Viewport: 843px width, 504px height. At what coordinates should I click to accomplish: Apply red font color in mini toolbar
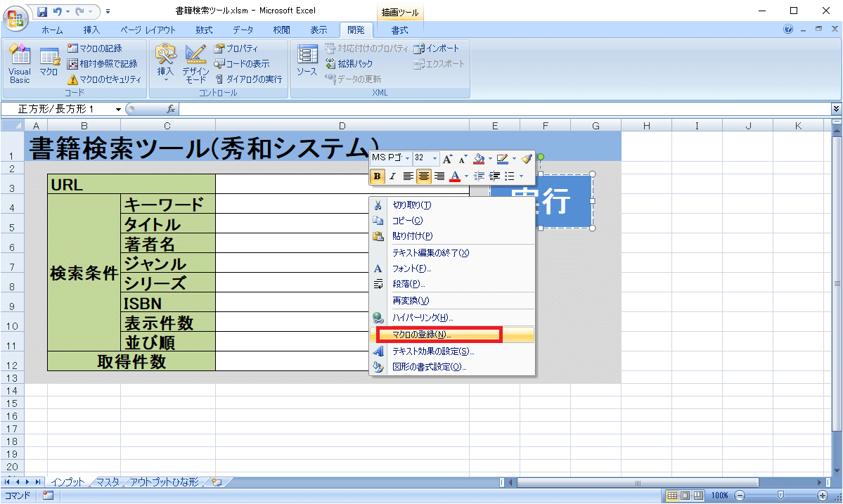pyautogui.click(x=455, y=176)
